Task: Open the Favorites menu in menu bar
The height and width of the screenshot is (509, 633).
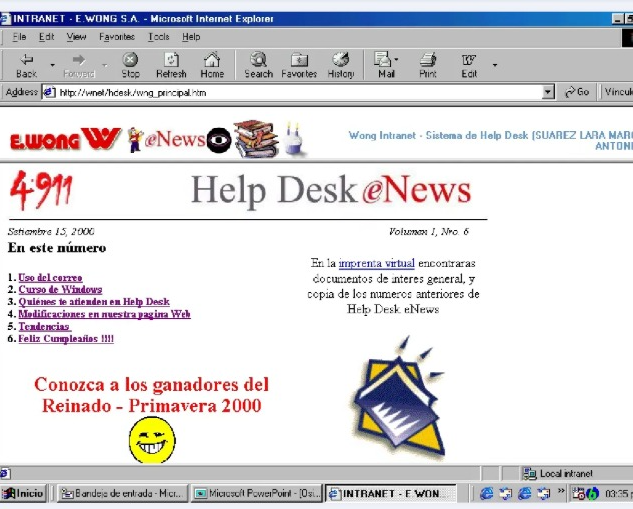Action: tap(117, 37)
